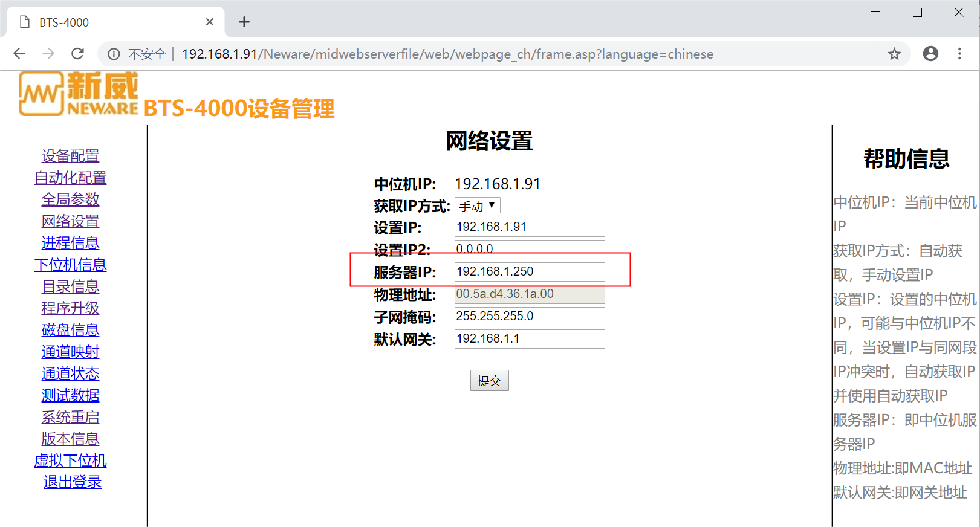Go back to the previous page
Image resolution: width=980 pixels, height=527 pixels.
pos(19,54)
